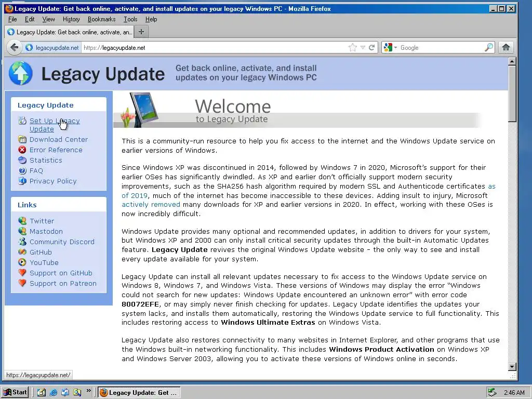Click the red Error Reference icon

click(22, 150)
